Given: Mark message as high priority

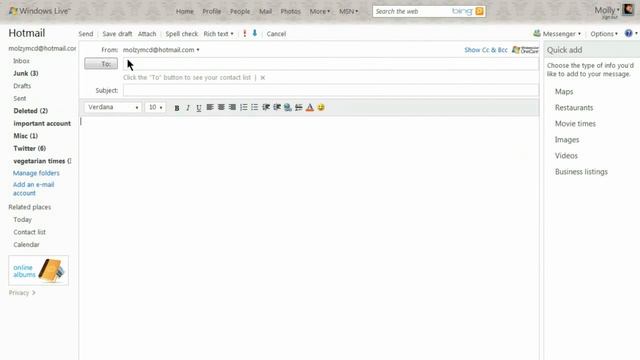Looking at the screenshot, I should [244, 33].
